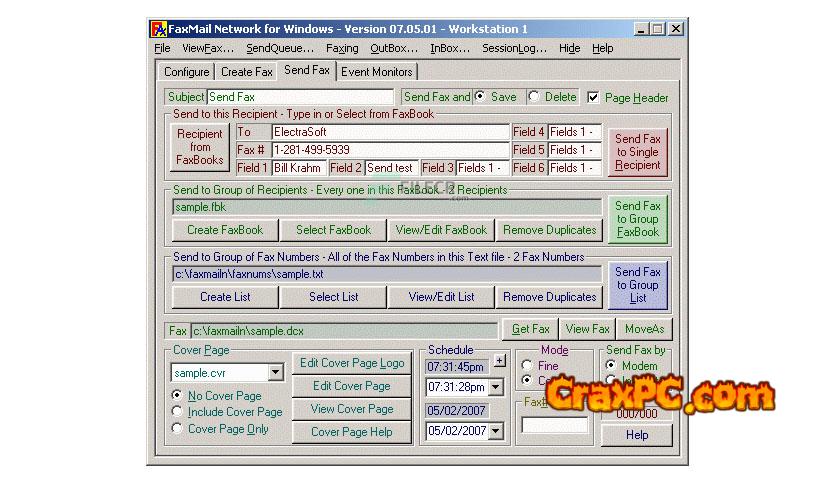Select the Save radio button

tap(480, 96)
